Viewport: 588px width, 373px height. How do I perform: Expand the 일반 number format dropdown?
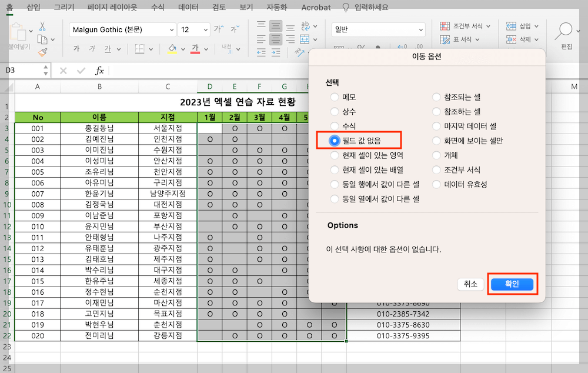click(x=420, y=29)
